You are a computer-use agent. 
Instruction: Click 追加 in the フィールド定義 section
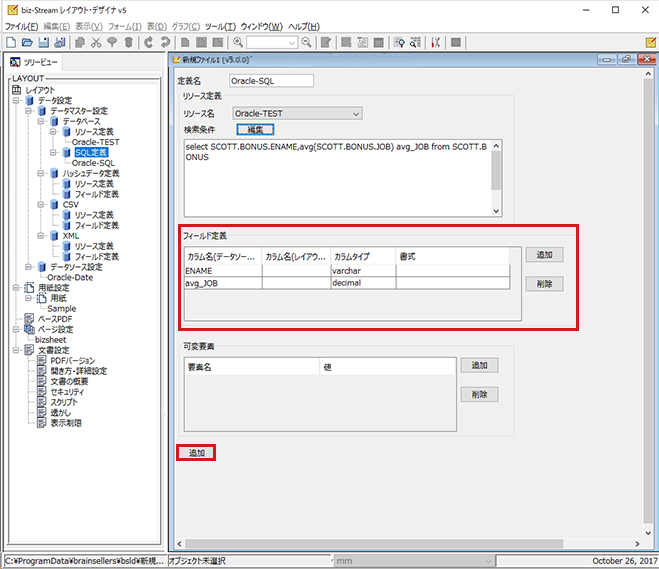tap(544, 255)
